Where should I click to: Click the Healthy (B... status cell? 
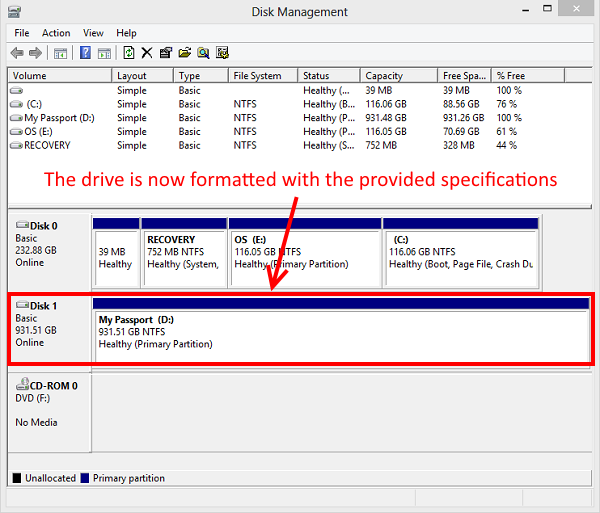click(x=329, y=104)
